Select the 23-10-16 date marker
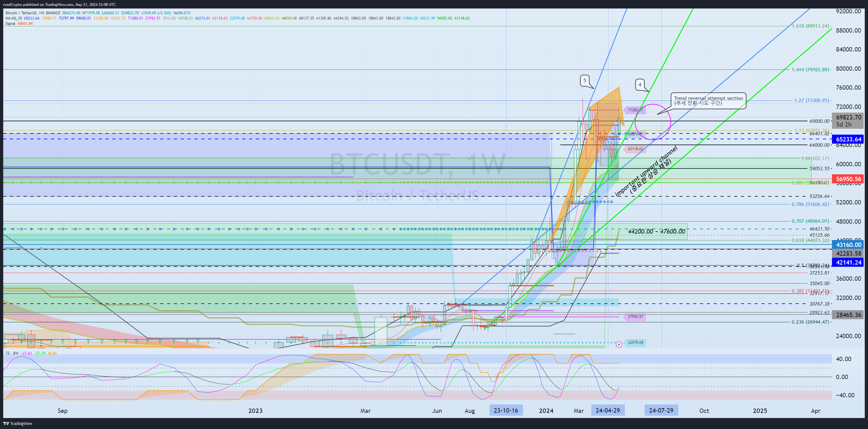Viewport: 868px width, 429px height. (506, 410)
